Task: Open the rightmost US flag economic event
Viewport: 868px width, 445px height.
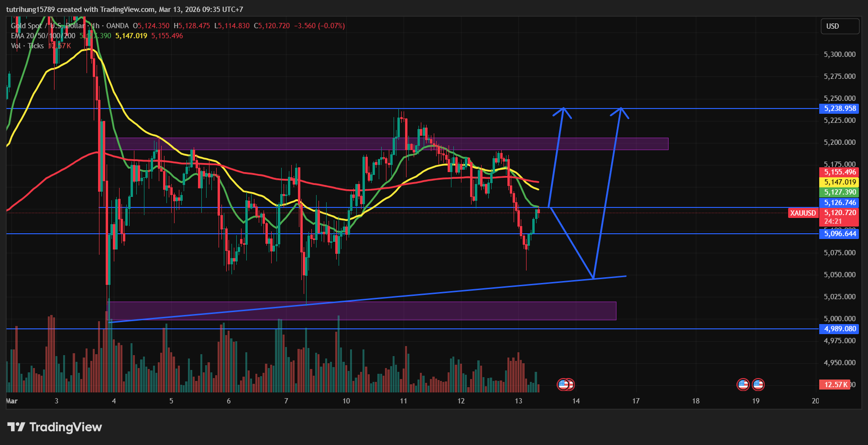Action: click(758, 384)
